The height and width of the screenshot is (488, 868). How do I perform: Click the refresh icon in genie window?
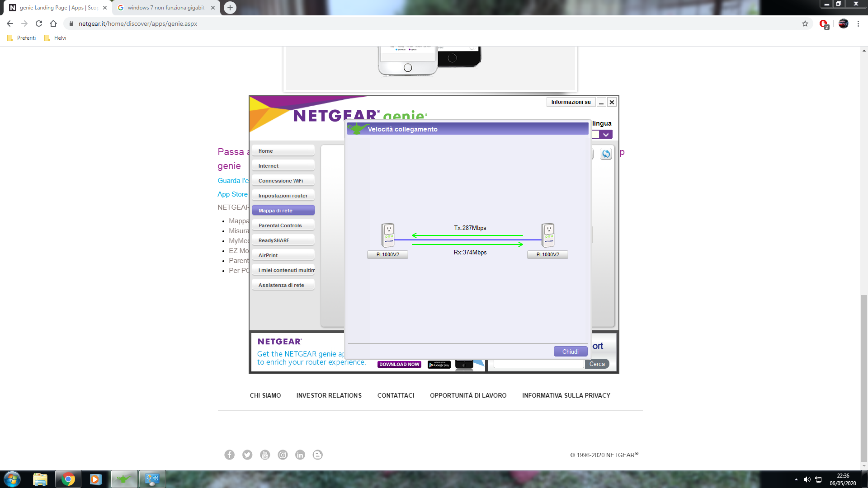[x=606, y=154]
